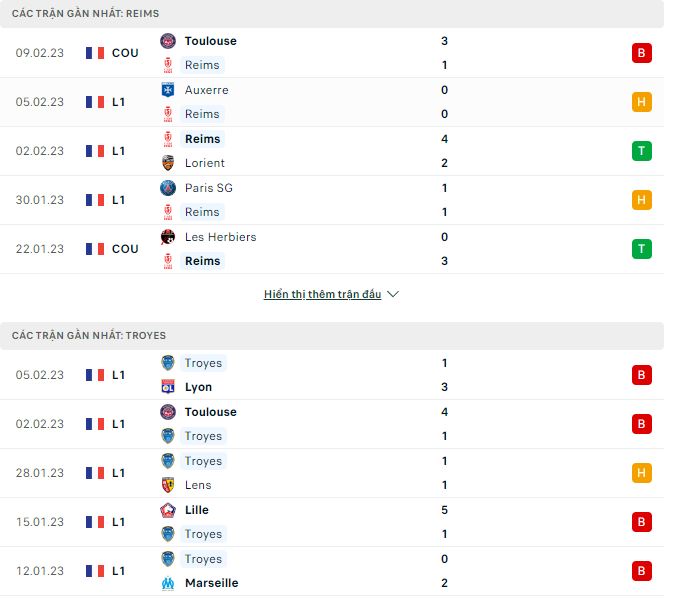
Task: Click the green T badge for Reims vs Lorient
Action: click(x=642, y=151)
